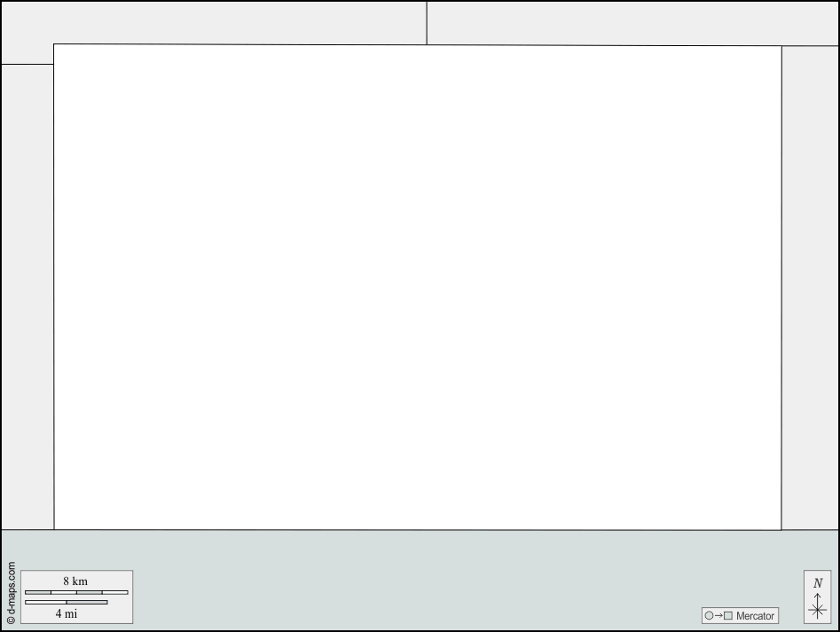Select the grey region at top right

pos(632,23)
